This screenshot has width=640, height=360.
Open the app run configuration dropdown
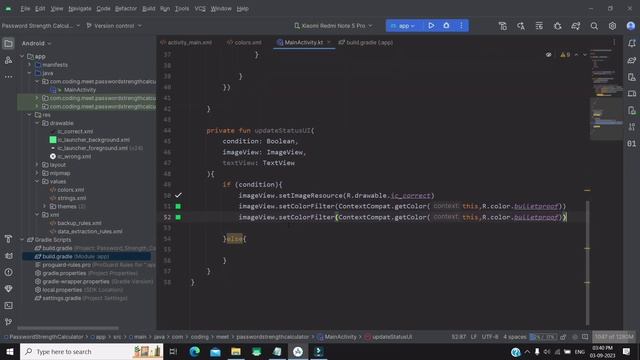(403, 26)
